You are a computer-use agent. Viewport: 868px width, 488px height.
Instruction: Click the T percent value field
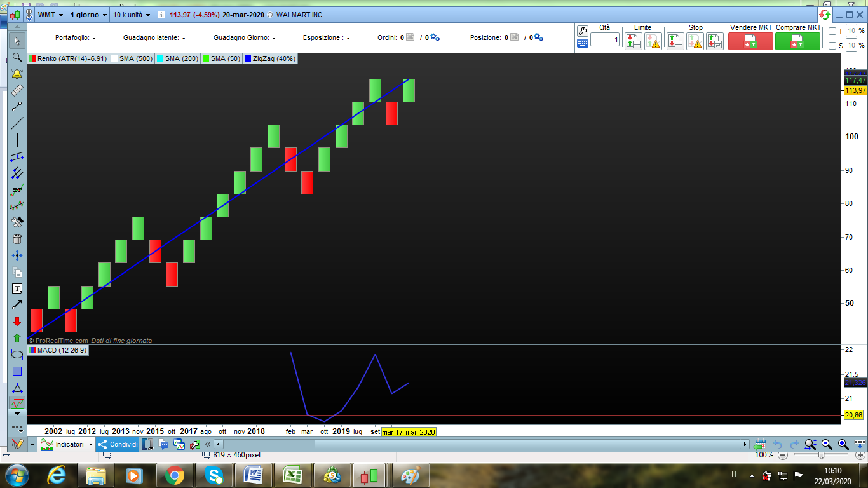(x=852, y=31)
